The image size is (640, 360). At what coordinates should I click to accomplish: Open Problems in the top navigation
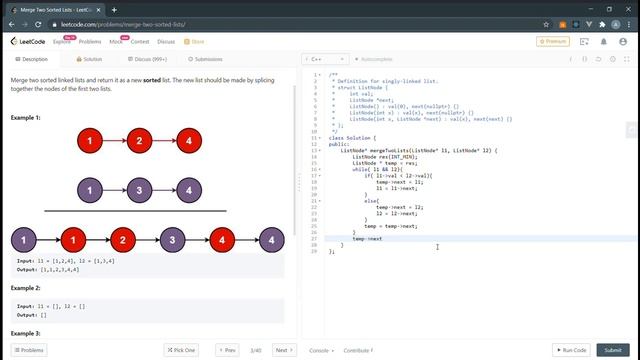coord(90,42)
